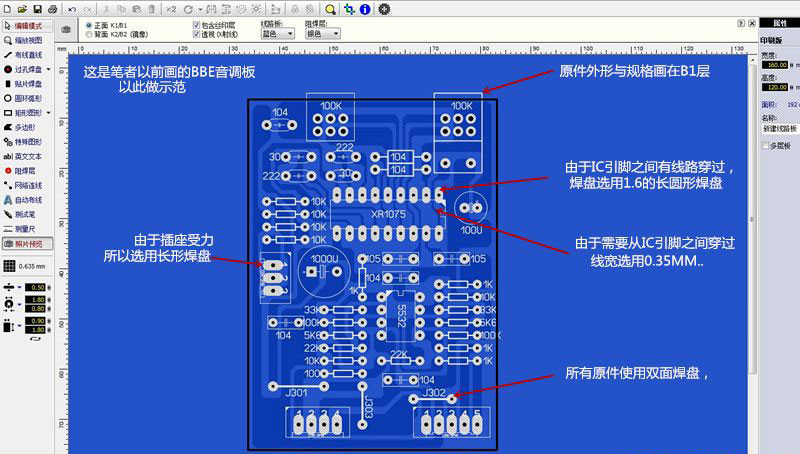Switch to 编辑模式 edit mode
This screenshot has width=800, height=454.
tap(28, 26)
